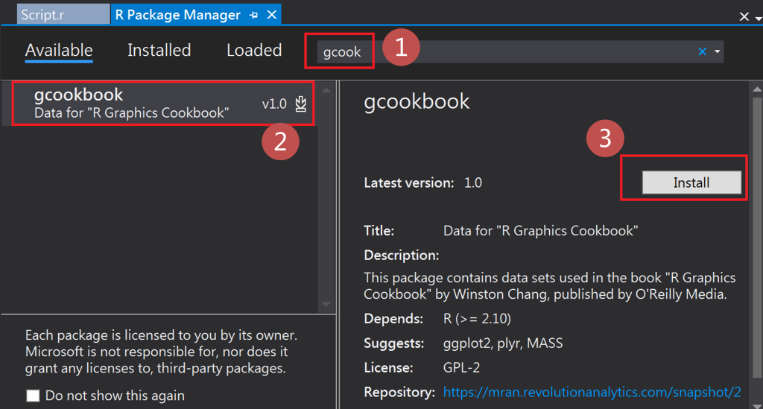The image size is (763, 409).
Task: Clear the search box with the X icon
Action: 702,51
